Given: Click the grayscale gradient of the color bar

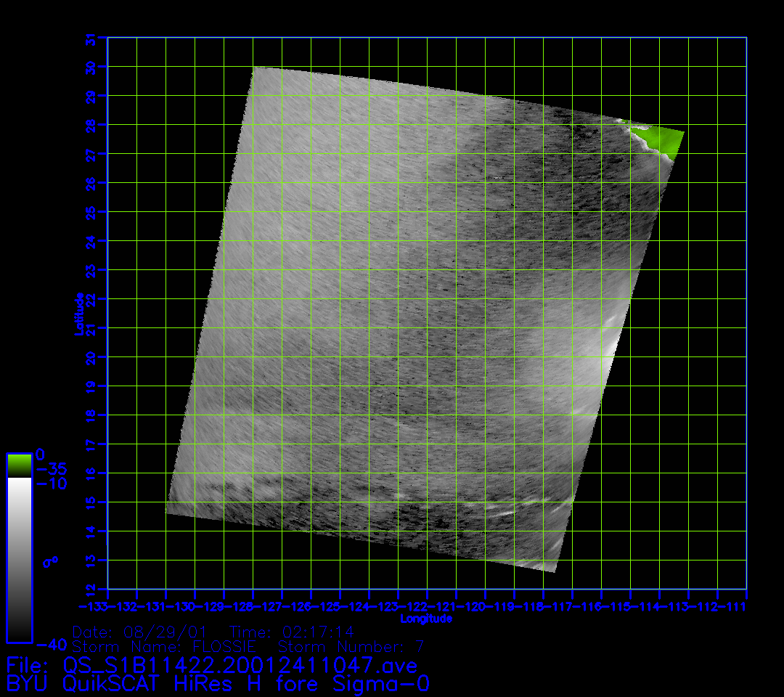Looking at the screenshot, I should tap(19, 559).
